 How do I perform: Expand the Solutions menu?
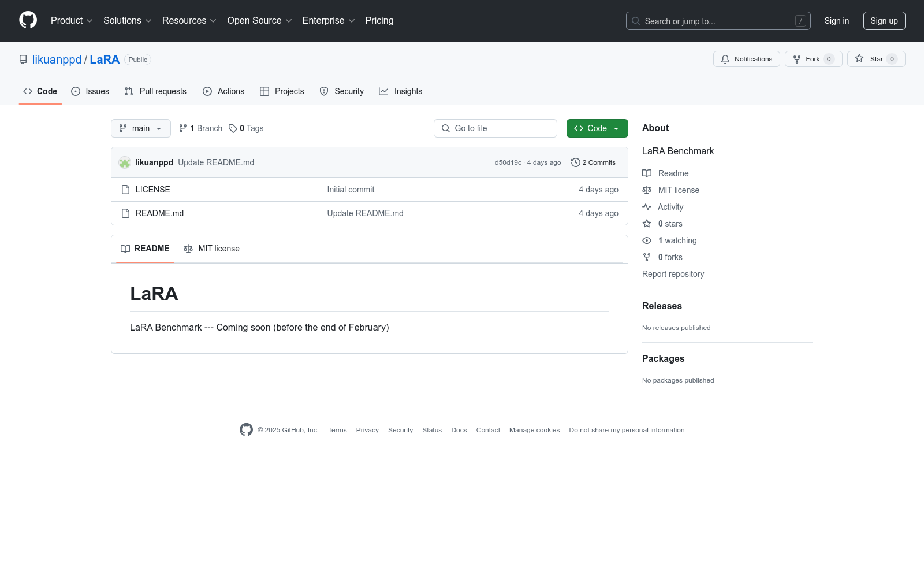(x=128, y=21)
